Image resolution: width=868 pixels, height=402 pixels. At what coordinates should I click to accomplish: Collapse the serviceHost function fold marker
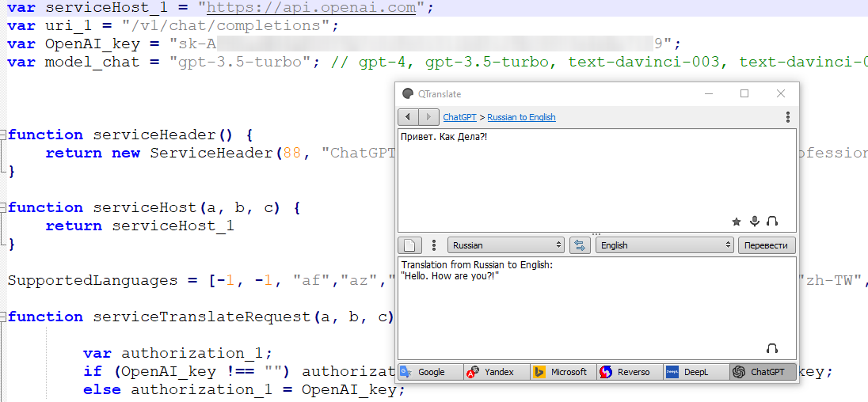[x=3, y=208]
